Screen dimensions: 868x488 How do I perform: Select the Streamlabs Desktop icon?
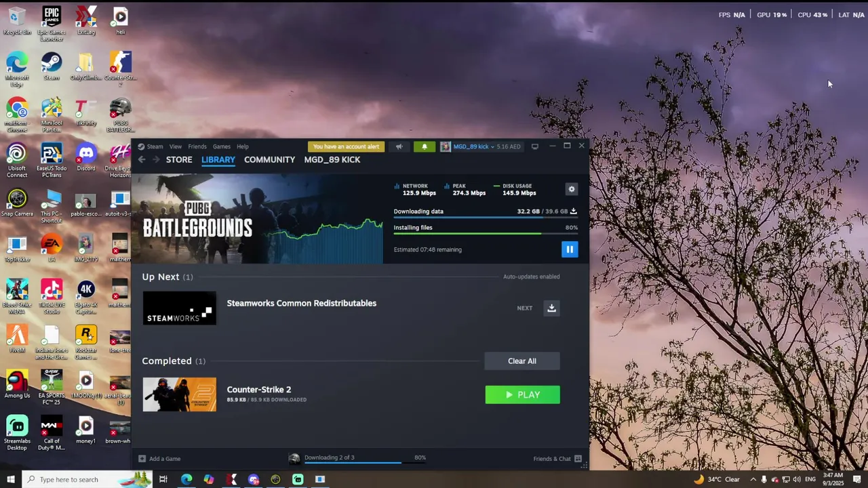[x=17, y=433]
